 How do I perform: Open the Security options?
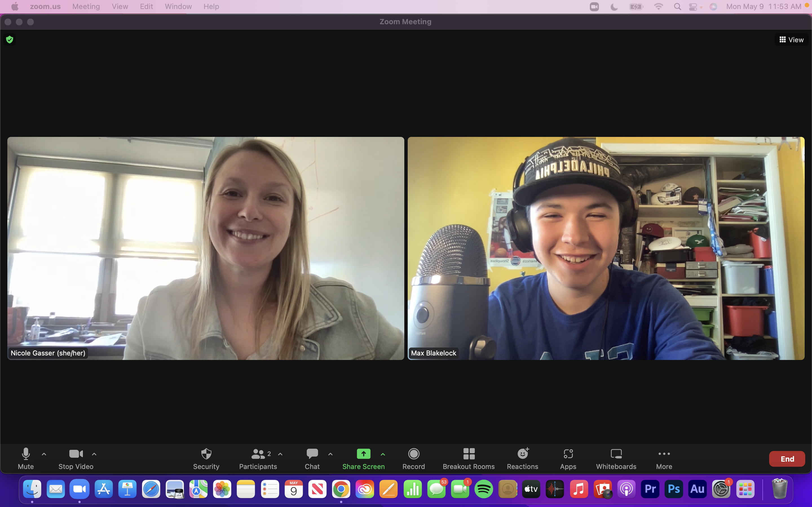click(x=206, y=458)
